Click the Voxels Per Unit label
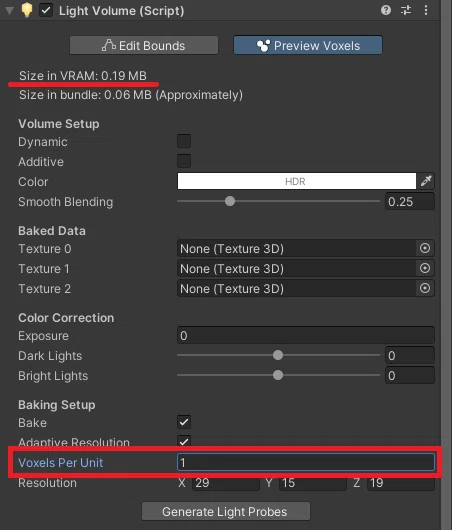 [61, 462]
